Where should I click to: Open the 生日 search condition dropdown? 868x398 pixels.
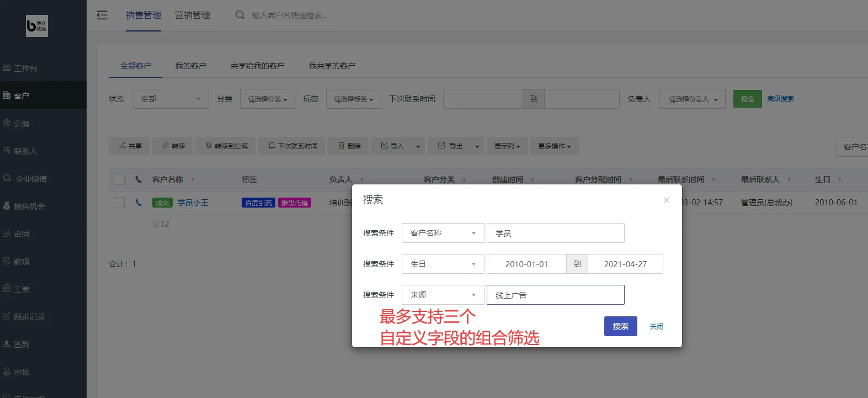tap(443, 264)
